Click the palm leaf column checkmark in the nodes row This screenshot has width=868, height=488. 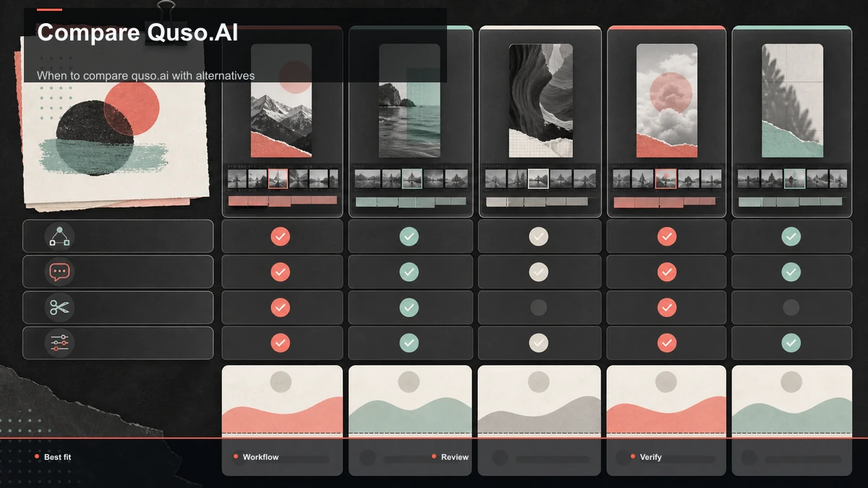tap(791, 236)
